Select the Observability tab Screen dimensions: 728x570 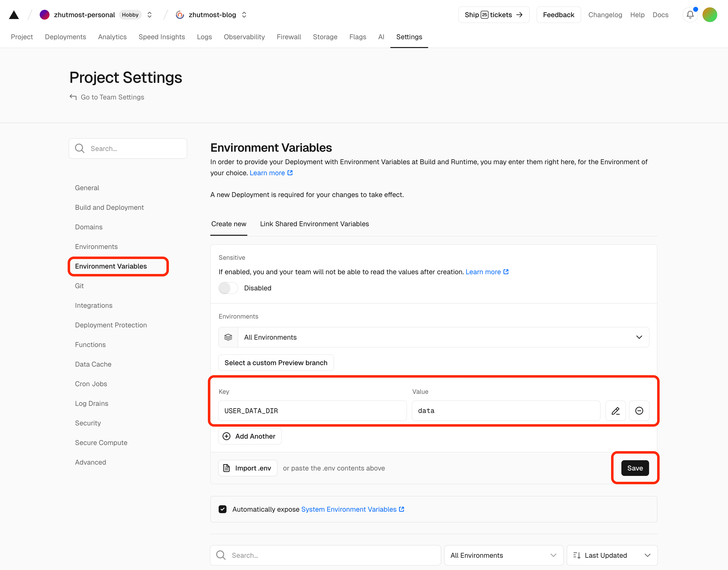click(244, 37)
